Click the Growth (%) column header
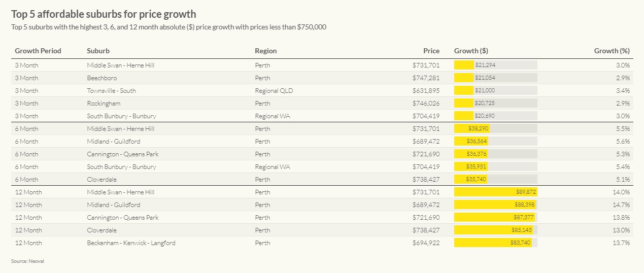The width and height of the screenshot is (644, 273). click(x=612, y=51)
